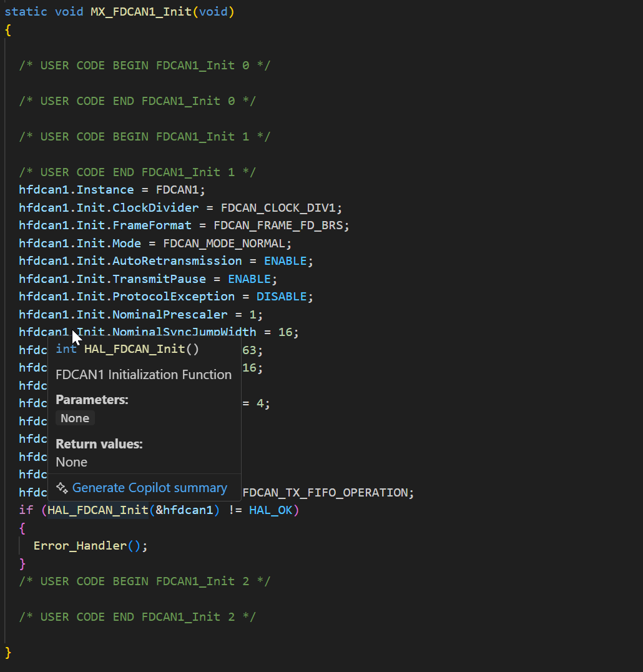Viewport: 643px width, 672px height.
Task: Click the ENABLE value on AutoRetransmission line
Action: pos(286,260)
